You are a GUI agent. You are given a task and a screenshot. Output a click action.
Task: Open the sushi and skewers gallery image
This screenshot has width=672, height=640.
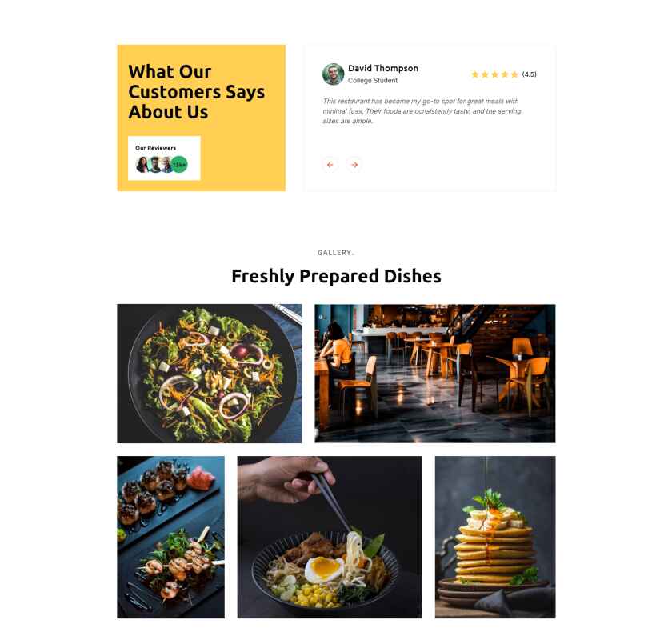(170, 537)
